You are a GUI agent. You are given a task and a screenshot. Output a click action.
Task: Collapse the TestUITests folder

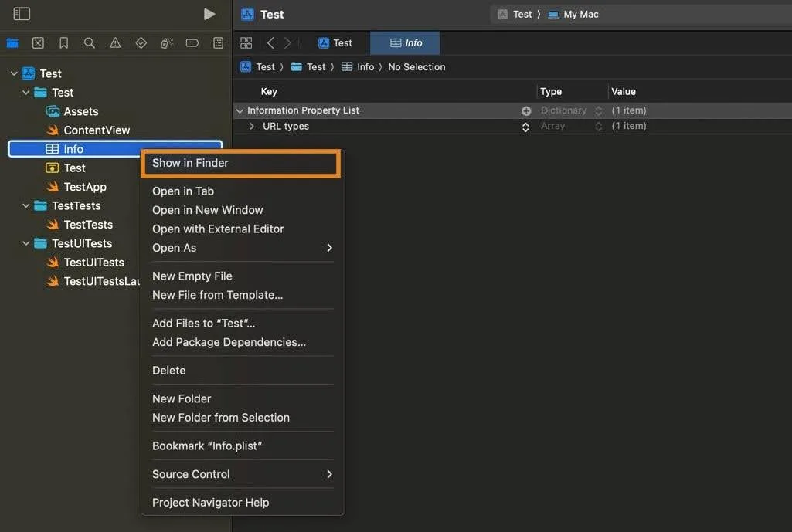(x=25, y=244)
